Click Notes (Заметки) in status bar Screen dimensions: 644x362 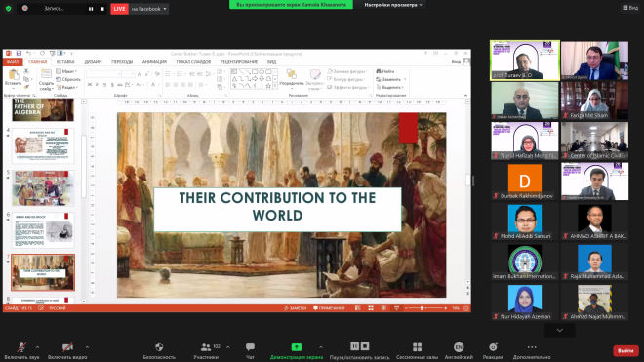click(x=295, y=308)
